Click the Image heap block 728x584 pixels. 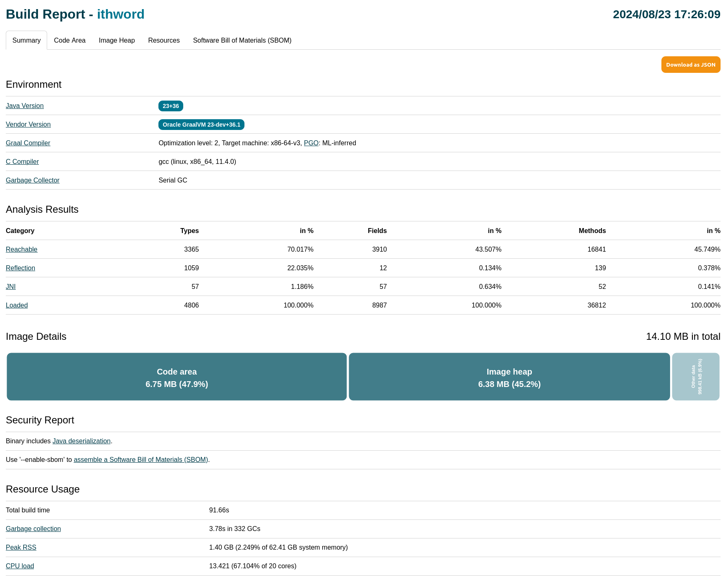pyautogui.click(x=509, y=377)
